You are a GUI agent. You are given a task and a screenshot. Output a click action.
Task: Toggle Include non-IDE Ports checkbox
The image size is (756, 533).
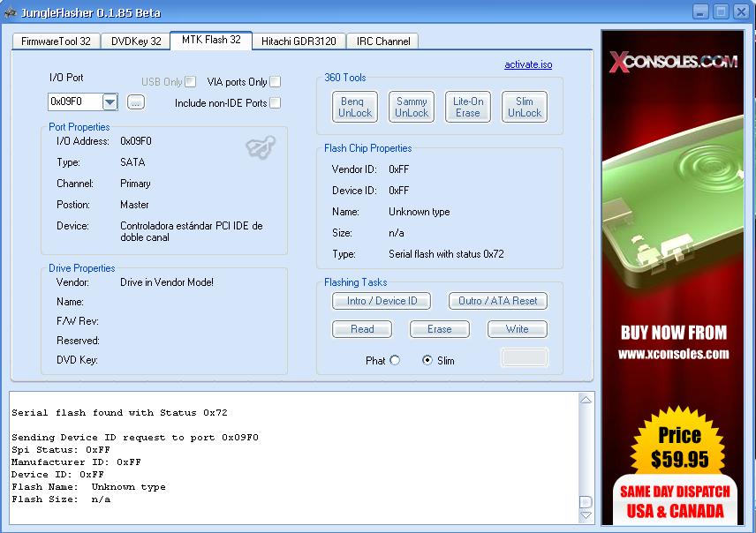276,103
